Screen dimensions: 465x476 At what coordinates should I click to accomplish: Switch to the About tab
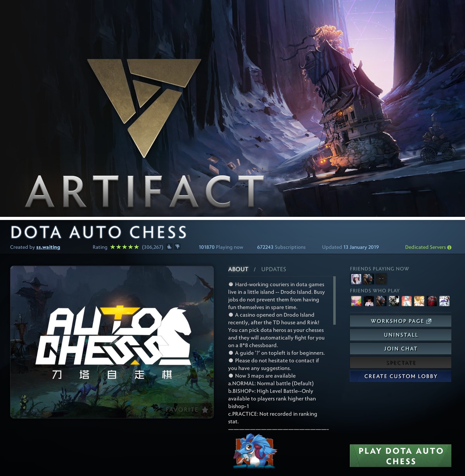point(238,269)
